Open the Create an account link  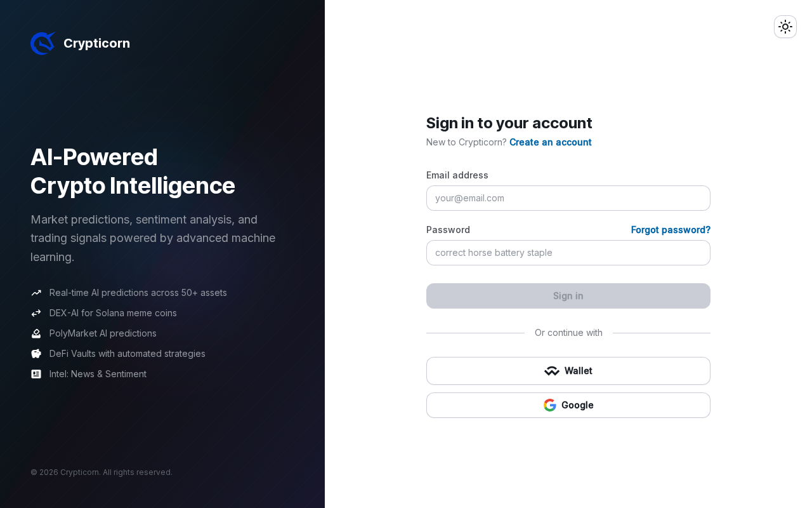[x=550, y=142]
